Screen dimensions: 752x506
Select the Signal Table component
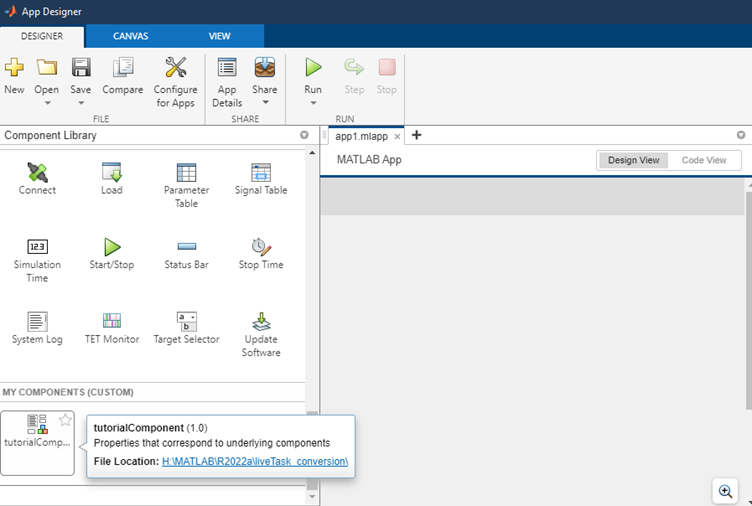261,178
